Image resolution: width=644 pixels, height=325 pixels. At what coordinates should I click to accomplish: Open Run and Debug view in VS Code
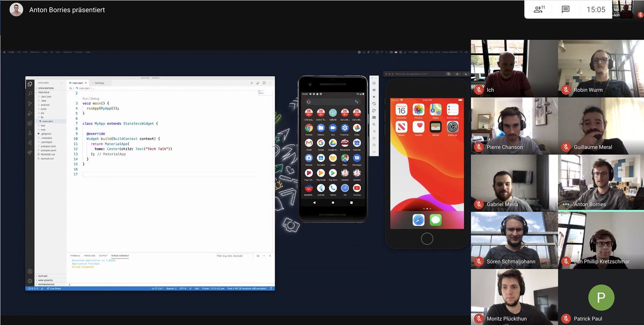[x=30, y=113]
